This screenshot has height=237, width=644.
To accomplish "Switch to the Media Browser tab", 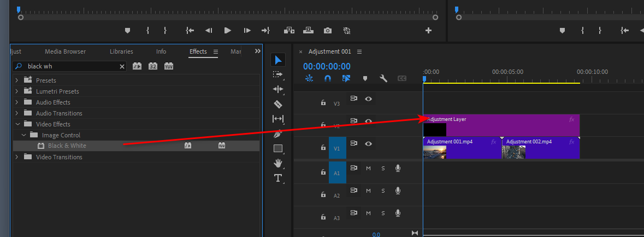I will coord(65,51).
